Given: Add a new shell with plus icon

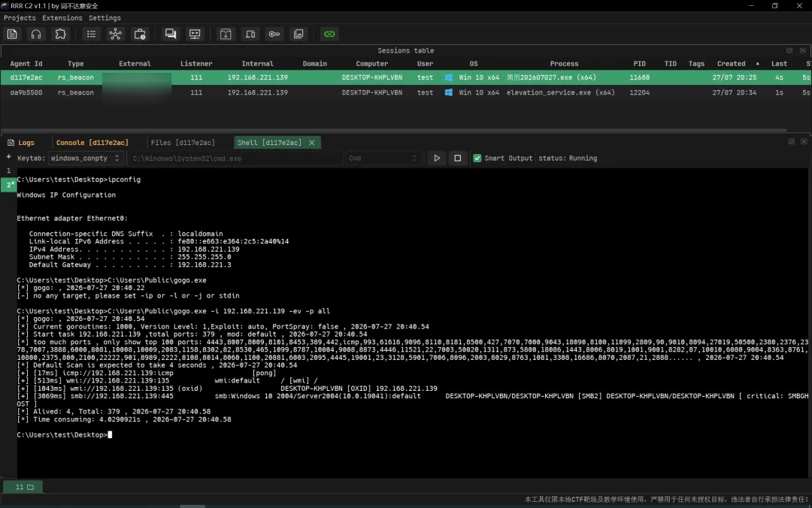Looking at the screenshot, I should [x=8, y=157].
